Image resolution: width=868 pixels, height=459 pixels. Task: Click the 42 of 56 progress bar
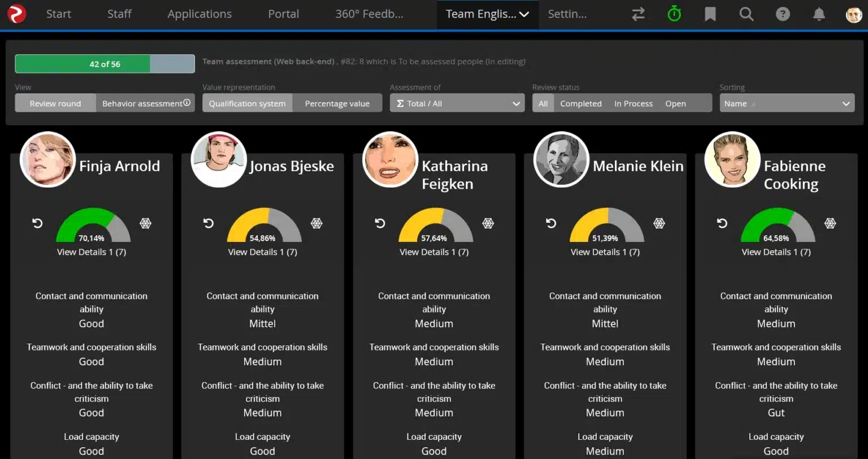coord(104,63)
